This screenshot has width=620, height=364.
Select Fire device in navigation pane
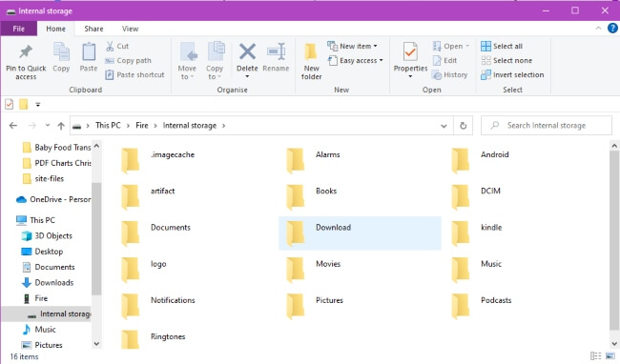[x=34, y=298]
